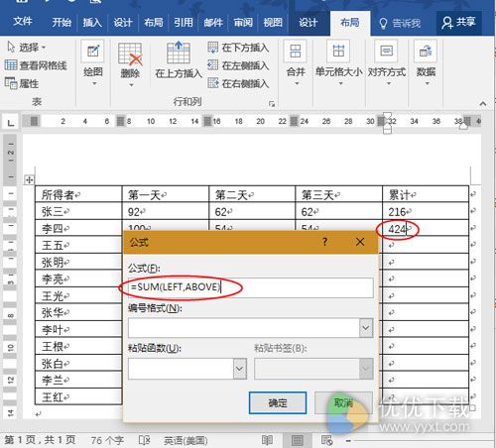Expand the 绘图 dropdown arrow
Viewport: 496px width, 448px height.
[x=94, y=83]
